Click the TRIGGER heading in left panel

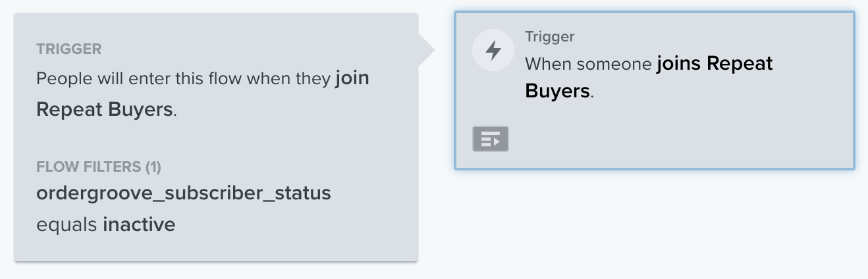(69, 49)
